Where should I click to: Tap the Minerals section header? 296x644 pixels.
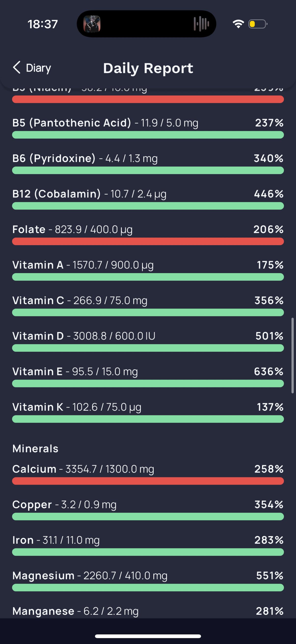(x=36, y=448)
